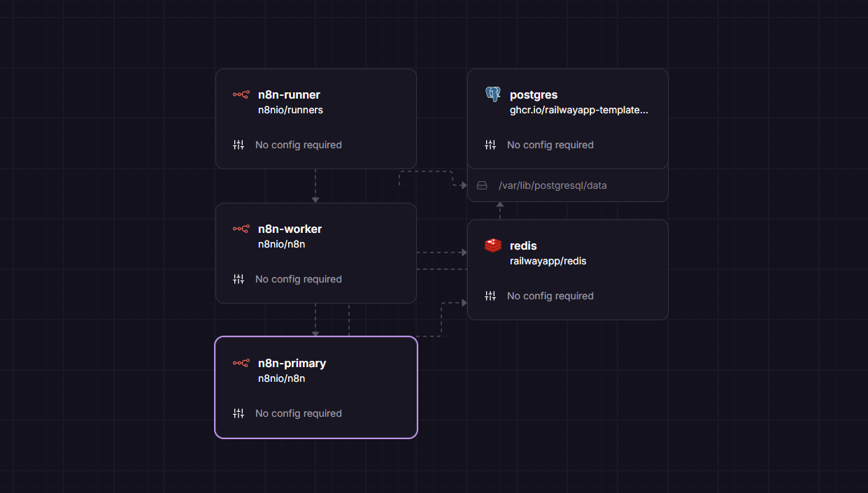Click the postgres elephant icon

pos(493,94)
